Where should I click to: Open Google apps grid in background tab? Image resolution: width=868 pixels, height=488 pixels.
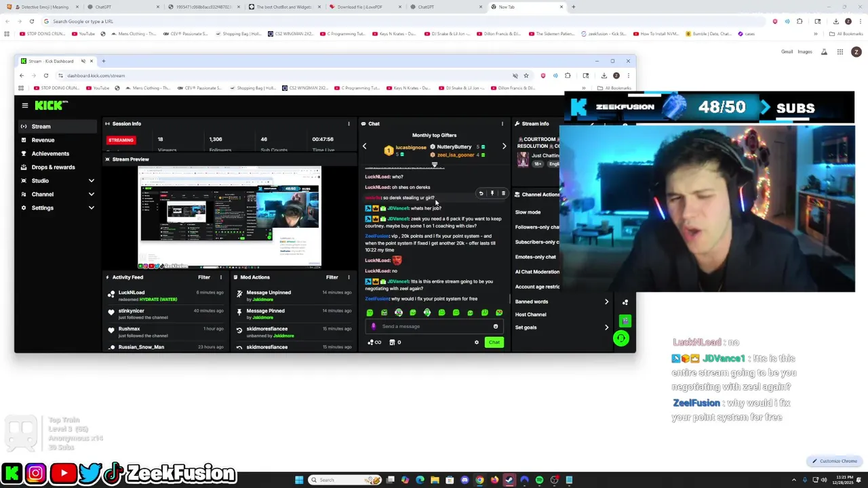(840, 52)
